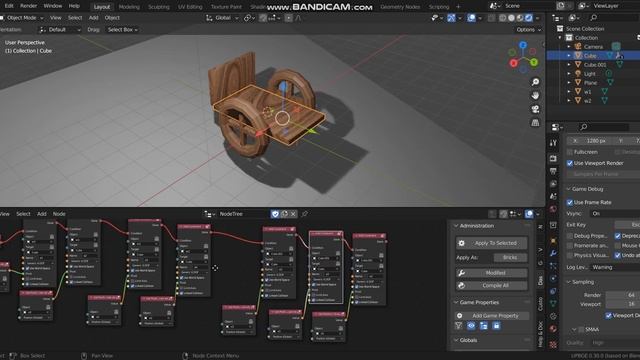Collapse the Administration panel

tap(456, 226)
